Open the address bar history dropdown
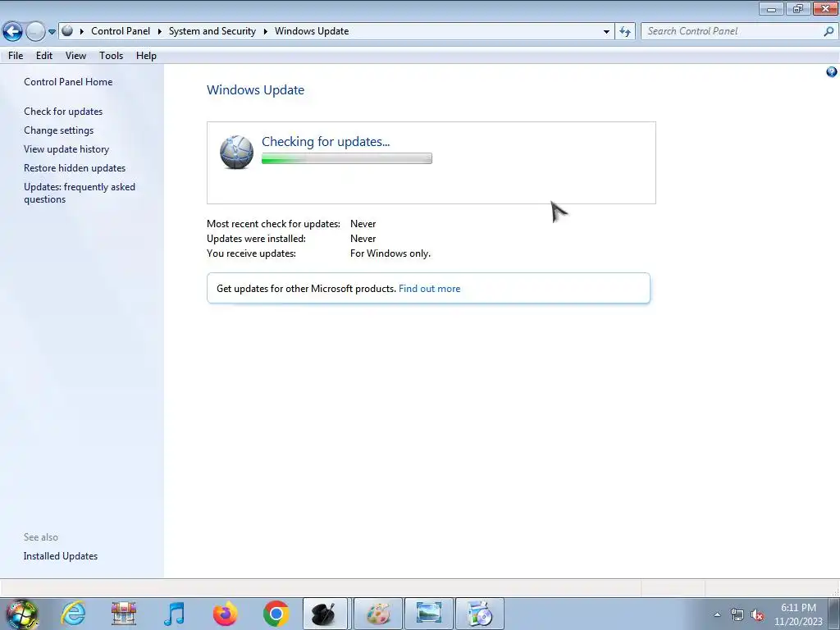The width and height of the screenshot is (840, 630). (x=606, y=32)
